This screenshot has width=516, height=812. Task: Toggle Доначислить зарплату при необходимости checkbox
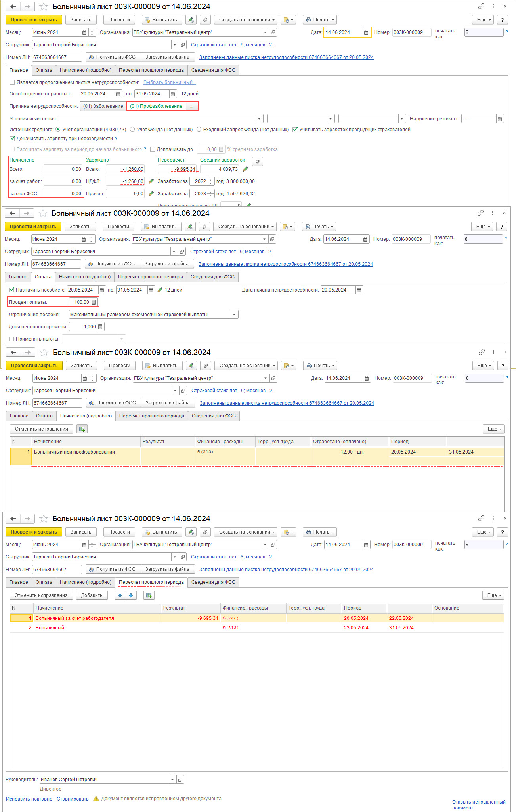(12, 139)
